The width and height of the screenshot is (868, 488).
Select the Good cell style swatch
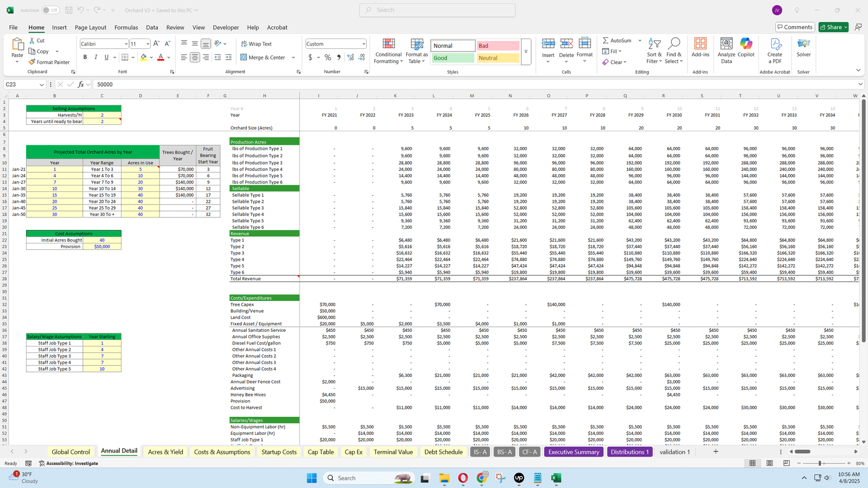pyautogui.click(x=452, y=58)
